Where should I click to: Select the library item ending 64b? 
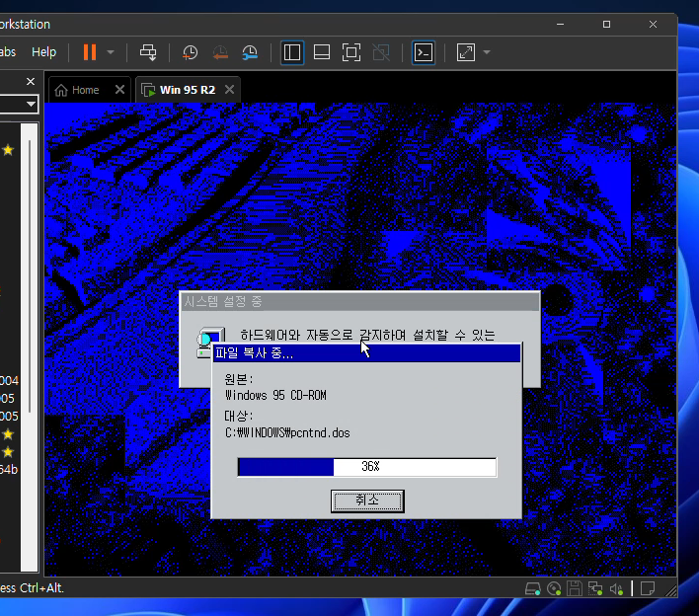9,469
